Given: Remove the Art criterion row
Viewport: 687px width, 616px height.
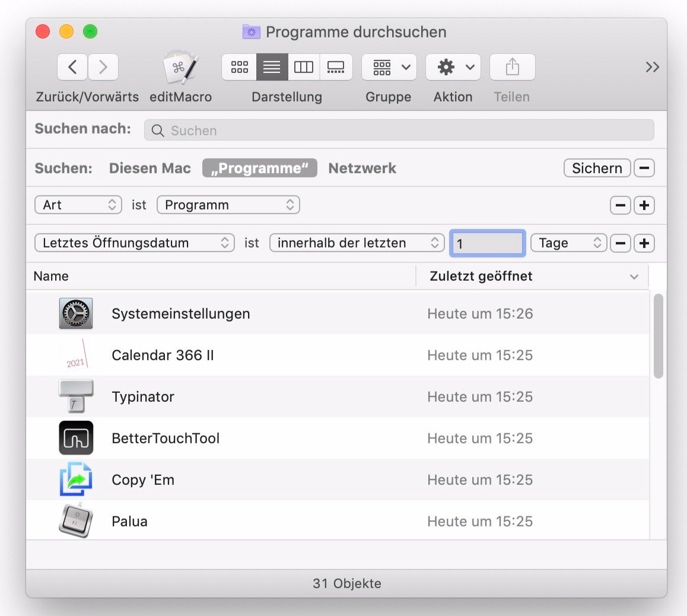Looking at the screenshot, I should click(621, 205).
